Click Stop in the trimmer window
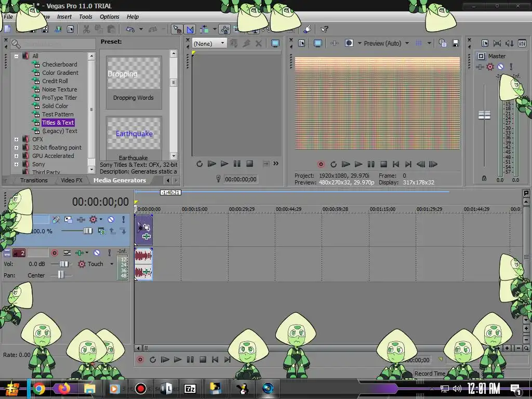This screenshot has height=399, width=532. click(250, 164)
